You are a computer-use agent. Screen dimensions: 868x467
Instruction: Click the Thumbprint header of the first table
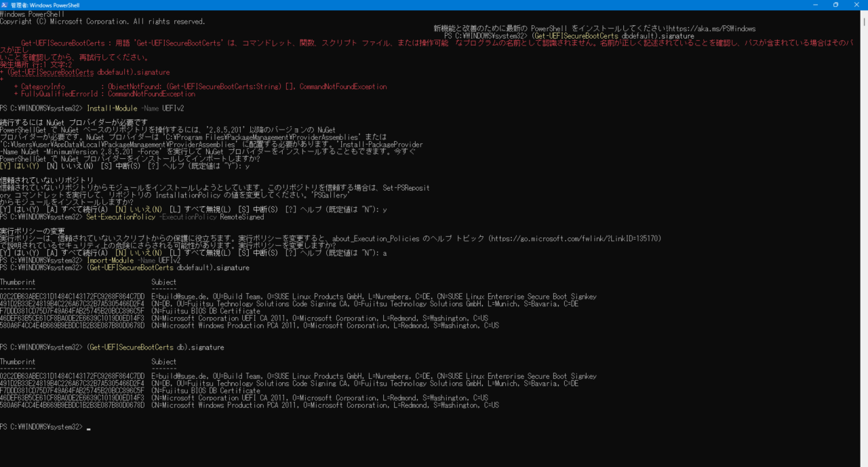pyautogui.click(x=18, y=282)
